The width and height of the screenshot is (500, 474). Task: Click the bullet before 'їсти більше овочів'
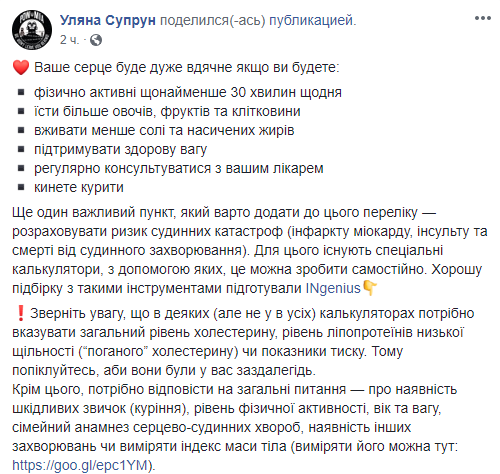(x=21, y=111)
